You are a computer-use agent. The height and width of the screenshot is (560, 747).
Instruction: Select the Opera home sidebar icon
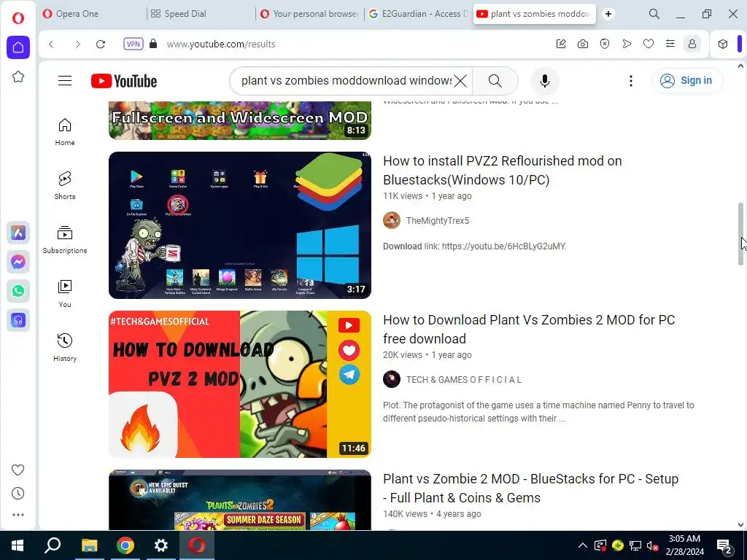18,47
